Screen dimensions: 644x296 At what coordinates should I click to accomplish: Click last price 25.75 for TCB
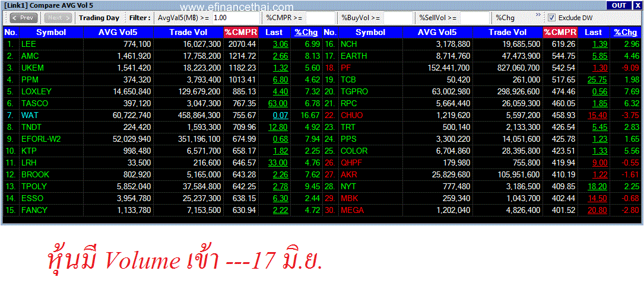pyautogui.click(x=597, y=80)
